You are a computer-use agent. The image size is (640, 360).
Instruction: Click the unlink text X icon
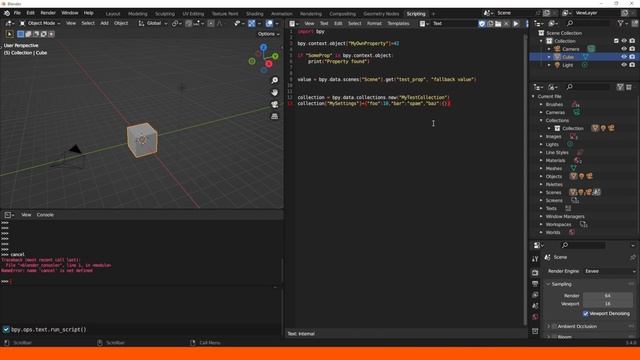506,24
